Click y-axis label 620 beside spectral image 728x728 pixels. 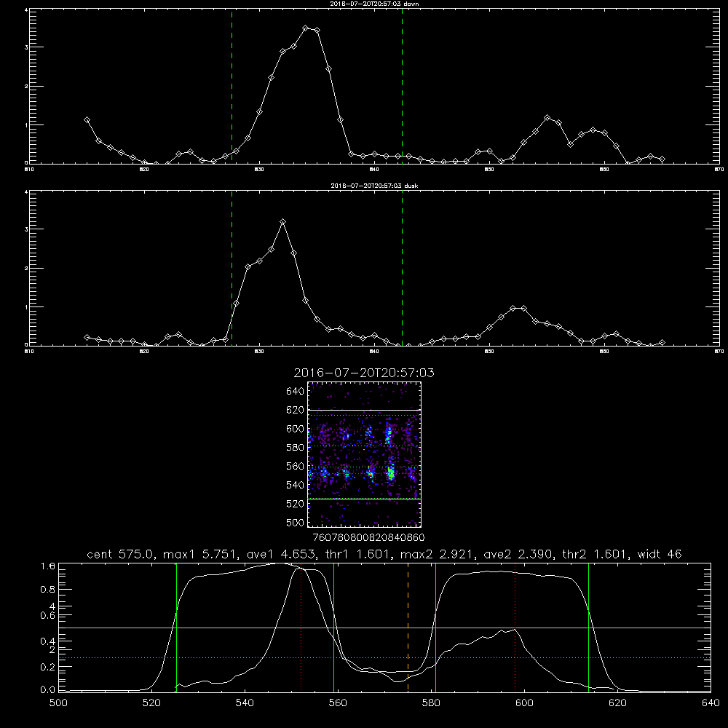[296, 410]
